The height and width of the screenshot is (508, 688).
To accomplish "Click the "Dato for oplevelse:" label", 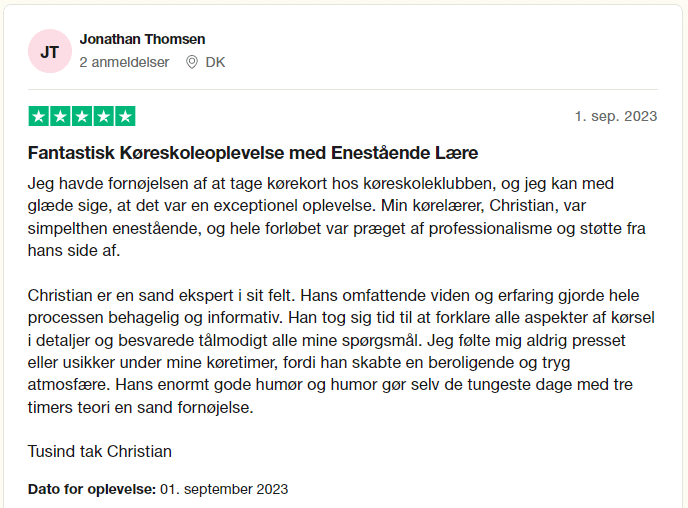I will (x=92, y=489).
